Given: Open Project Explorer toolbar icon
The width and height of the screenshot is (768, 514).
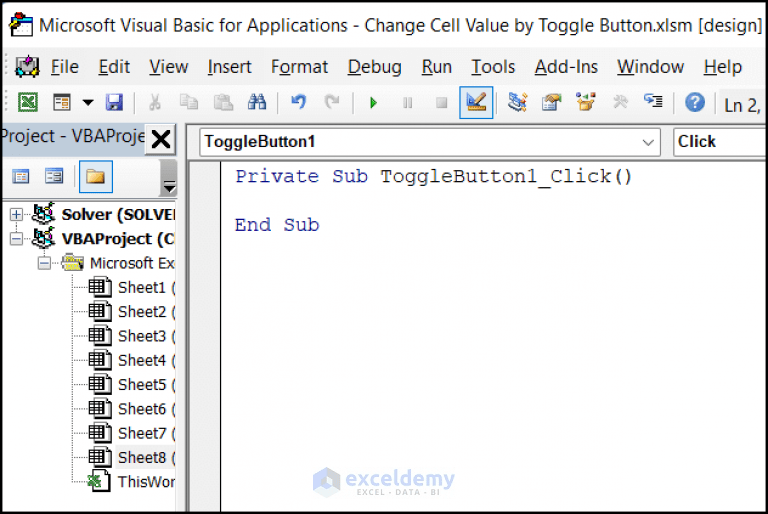Looking at the screenshot, I should pyautogui.click(x=517, y=102).
